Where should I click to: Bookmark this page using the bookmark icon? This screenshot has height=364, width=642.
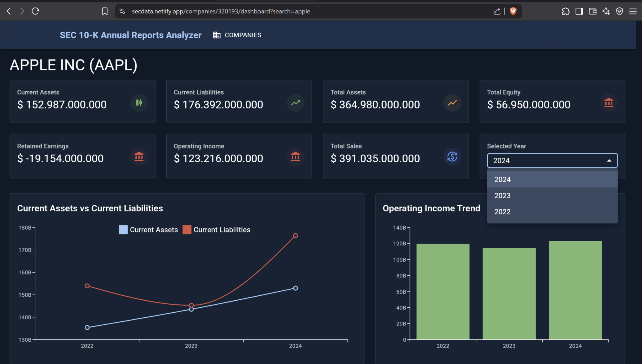(x=105, y=11)
